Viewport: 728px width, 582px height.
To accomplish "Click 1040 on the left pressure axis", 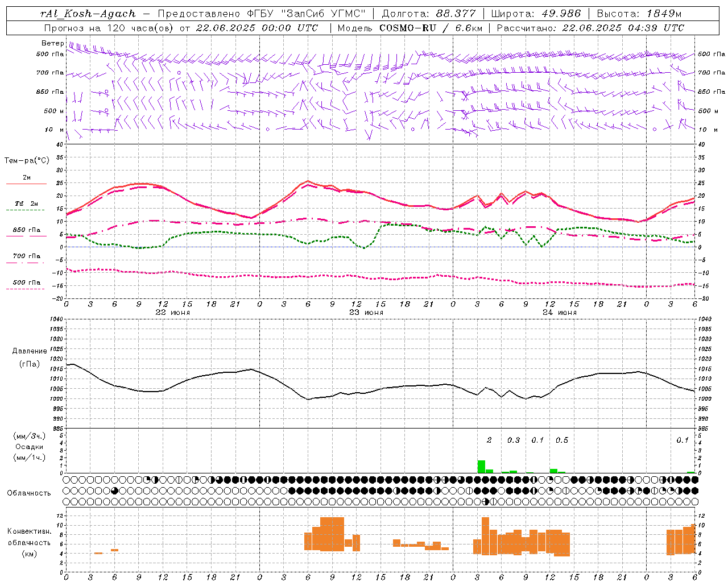I will tap(55, 319).
